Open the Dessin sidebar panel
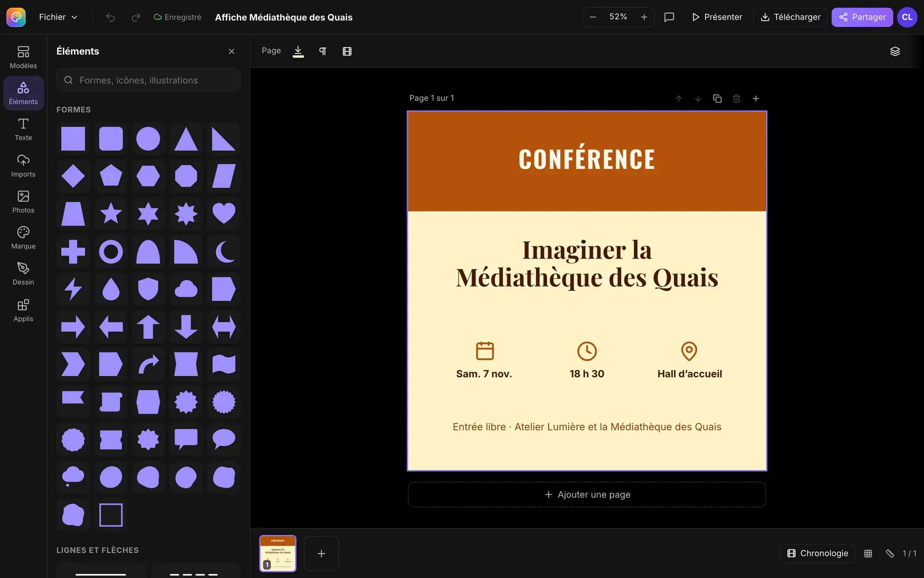This screenshot has width=924, height=578. click(x=23, y=274)
